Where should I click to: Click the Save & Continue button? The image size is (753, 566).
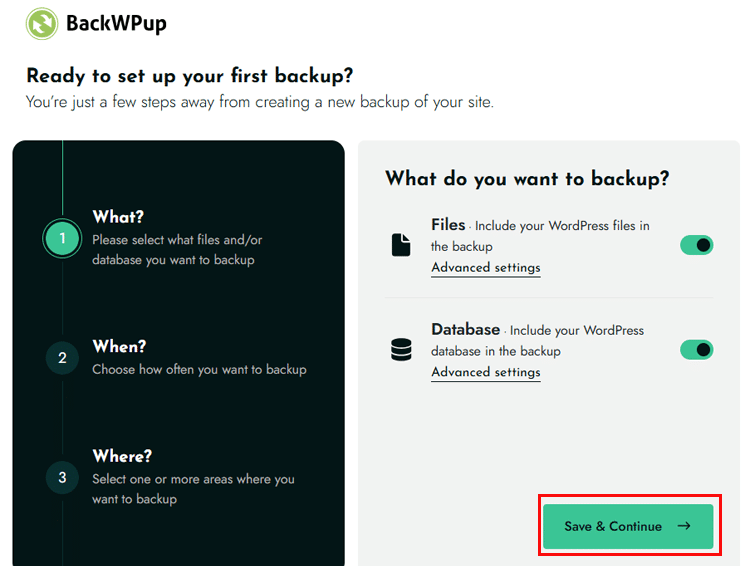[x=628, y=526]
